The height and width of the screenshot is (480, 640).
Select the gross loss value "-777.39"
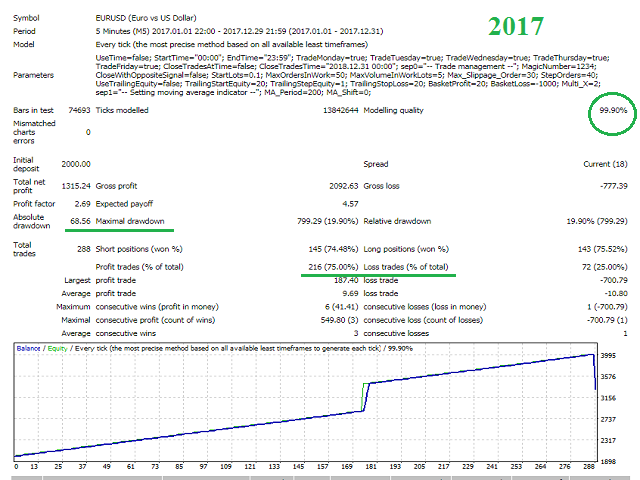[613, 186]
